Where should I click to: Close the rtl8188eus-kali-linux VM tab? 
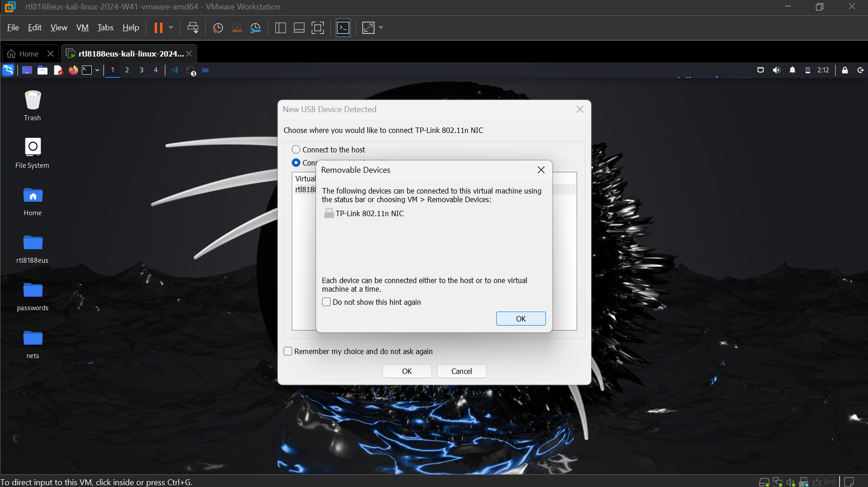click(189, 54)
